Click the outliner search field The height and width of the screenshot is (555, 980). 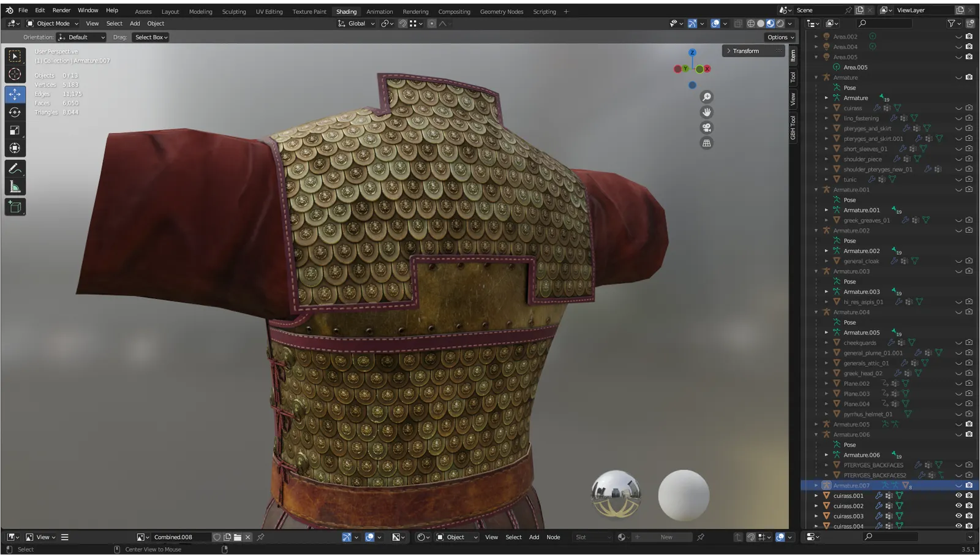pos(884,23)
